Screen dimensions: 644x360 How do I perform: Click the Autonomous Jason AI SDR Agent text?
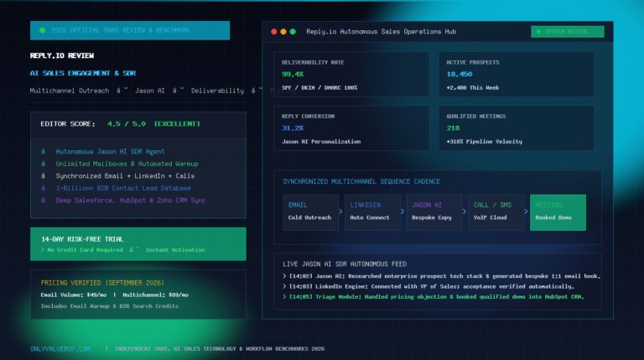click(110, 152)
